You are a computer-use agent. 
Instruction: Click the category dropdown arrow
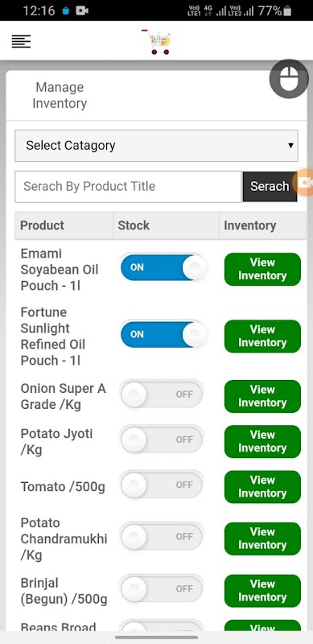290,146
